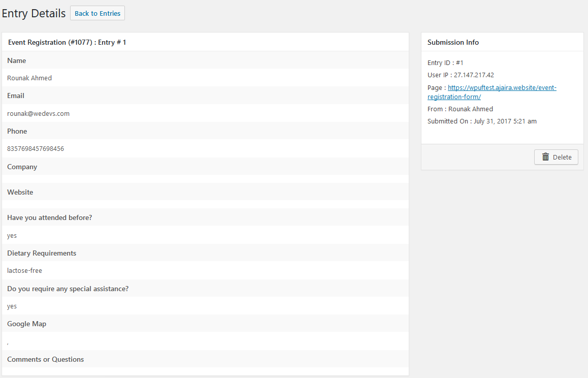Click the Google Map label
The image size is (588, 378).
(x=26, y=324)
